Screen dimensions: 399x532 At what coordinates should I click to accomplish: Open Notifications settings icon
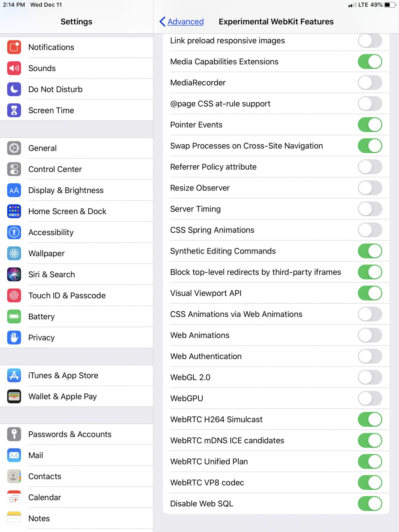(14, 47)
